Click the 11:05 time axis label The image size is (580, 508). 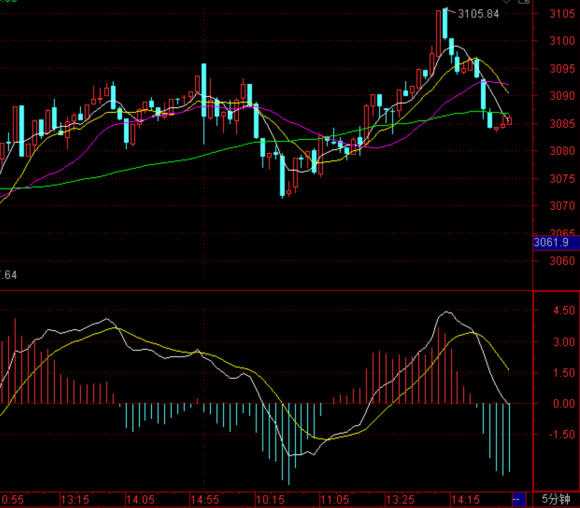[335, 500]
